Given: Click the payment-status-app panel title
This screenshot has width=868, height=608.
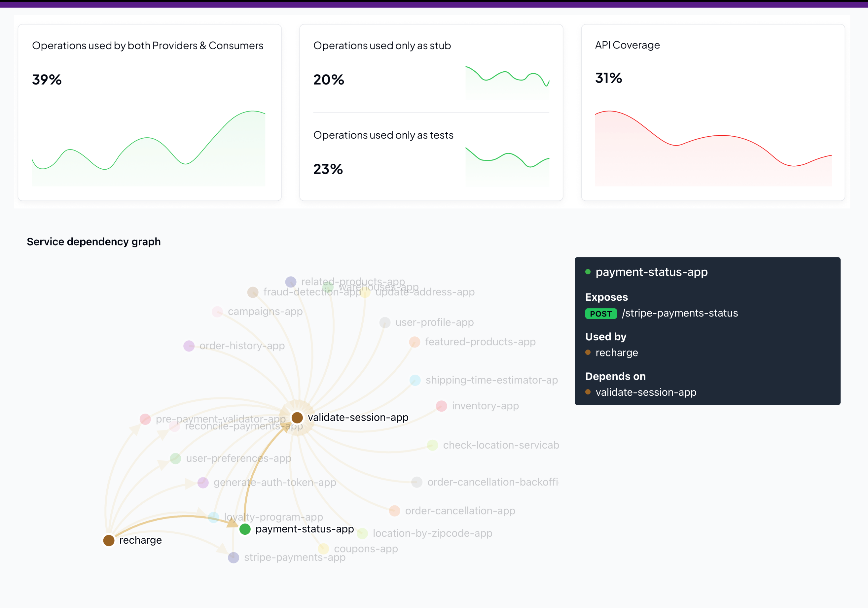Looking at the screenshot, I should (651, 272).
